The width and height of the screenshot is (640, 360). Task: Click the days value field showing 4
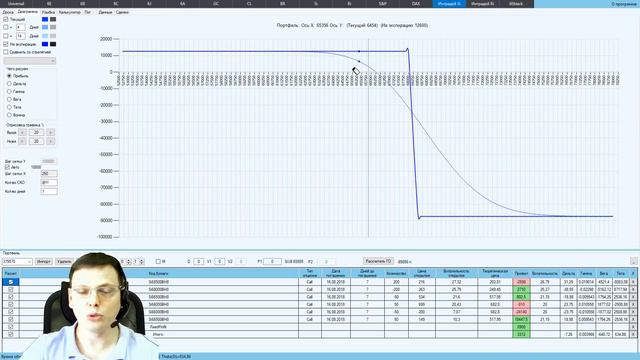coord(20,27)
